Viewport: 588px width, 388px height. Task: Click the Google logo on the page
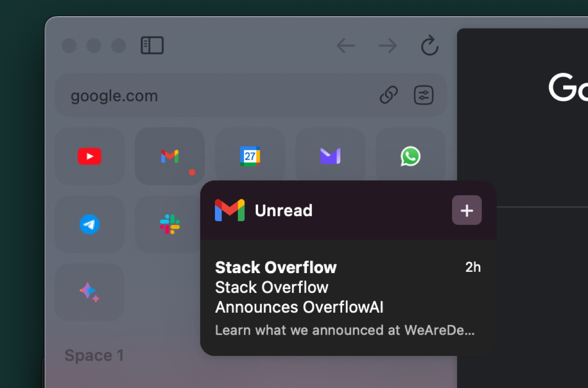coord(568,87)
